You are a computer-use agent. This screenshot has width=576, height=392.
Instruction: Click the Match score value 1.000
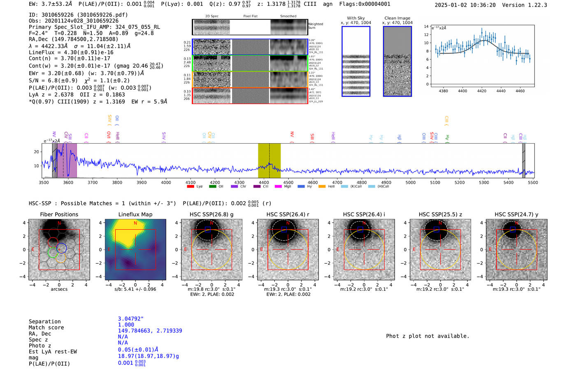(x=126, y=325)
